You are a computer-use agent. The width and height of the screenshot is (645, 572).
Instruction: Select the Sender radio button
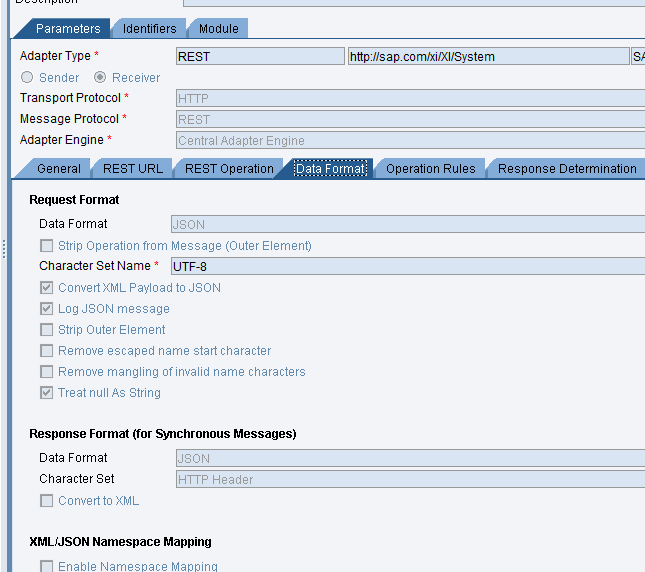tap(27, 77)
